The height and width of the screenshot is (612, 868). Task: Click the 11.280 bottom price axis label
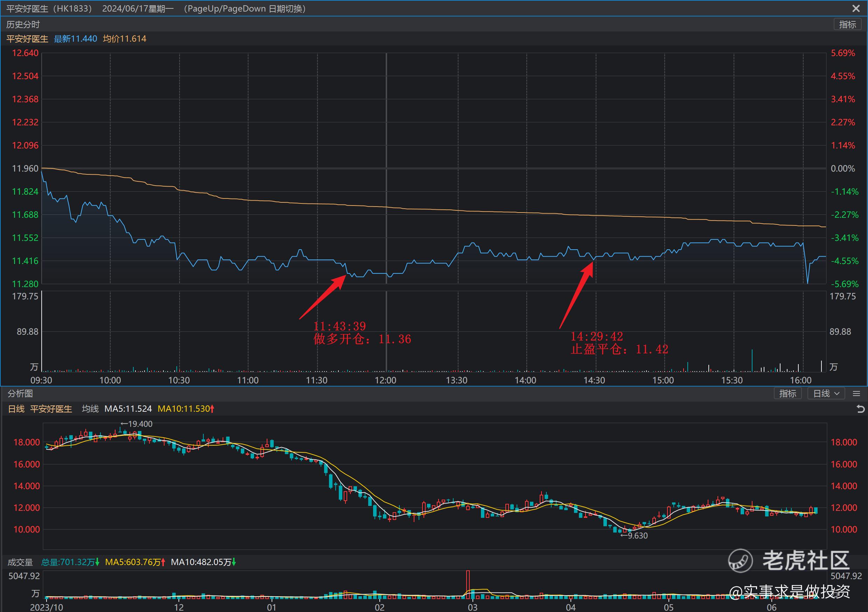tap(25, 284)
